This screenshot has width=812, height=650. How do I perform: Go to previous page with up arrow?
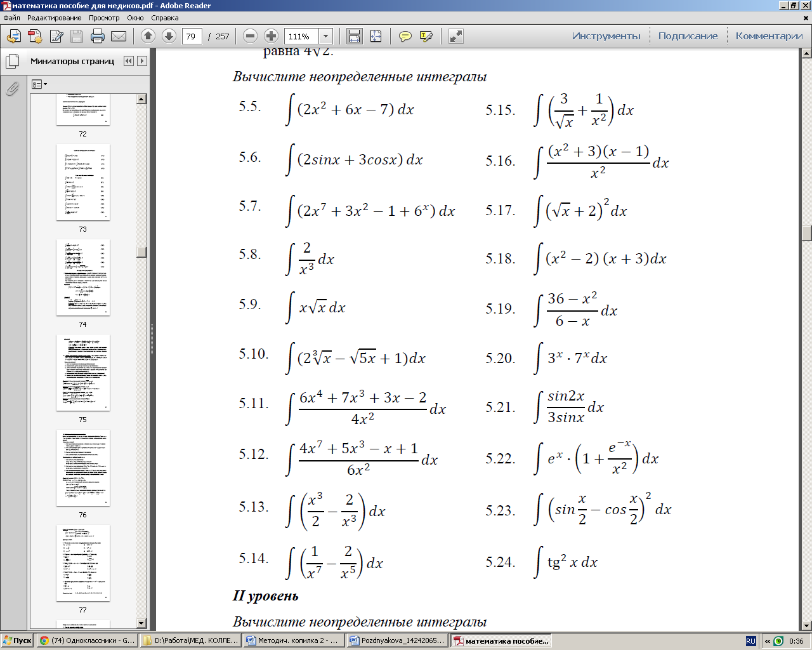tap(148, 36)
